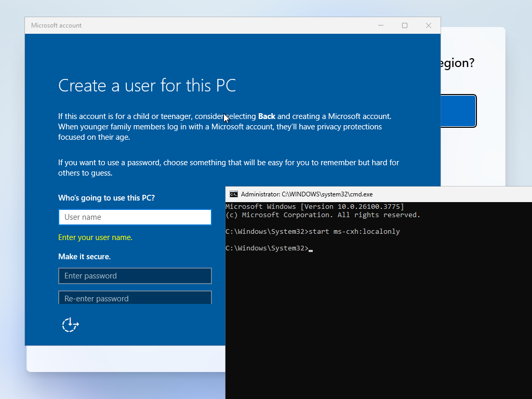Viewport: 532px width, 399px height.
Task: Click the blue button in the background region window
Action: tap(458, 111)
